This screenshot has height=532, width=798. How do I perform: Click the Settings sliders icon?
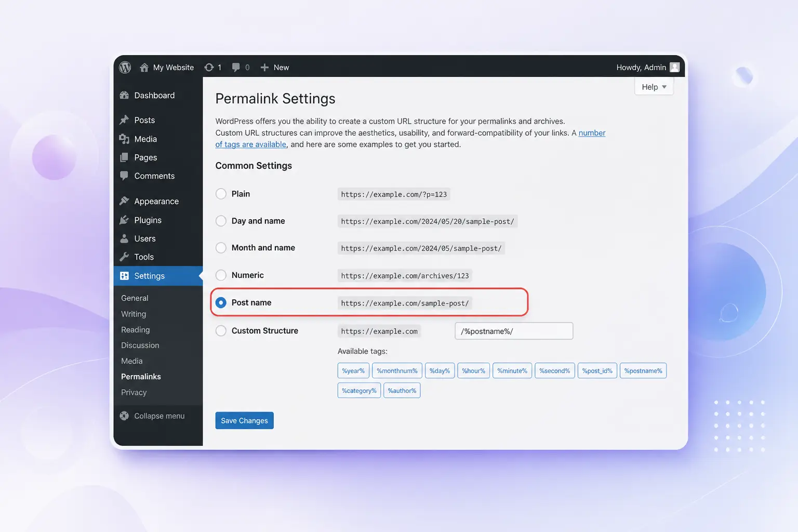click(x=124, y=276)
